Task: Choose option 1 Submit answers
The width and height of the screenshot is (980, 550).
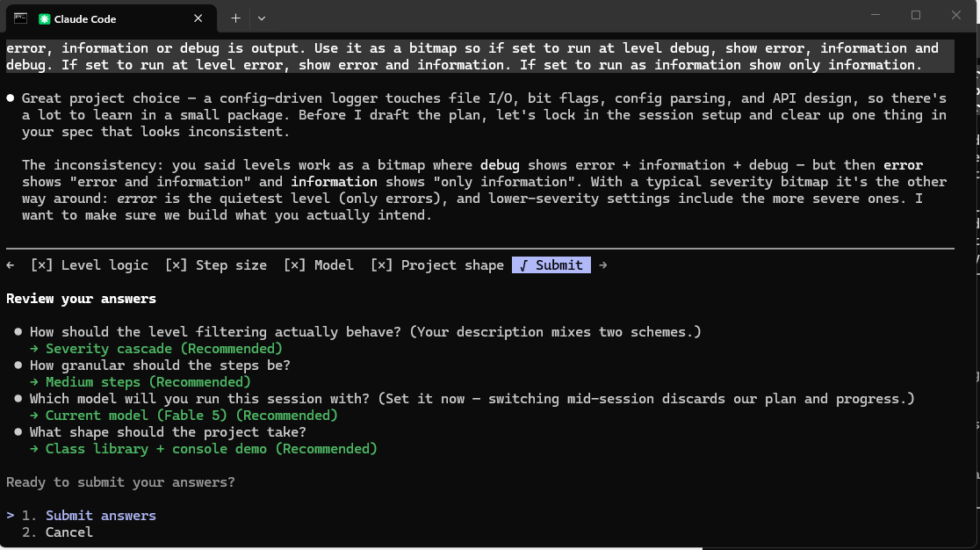Action: click(89, 516)
